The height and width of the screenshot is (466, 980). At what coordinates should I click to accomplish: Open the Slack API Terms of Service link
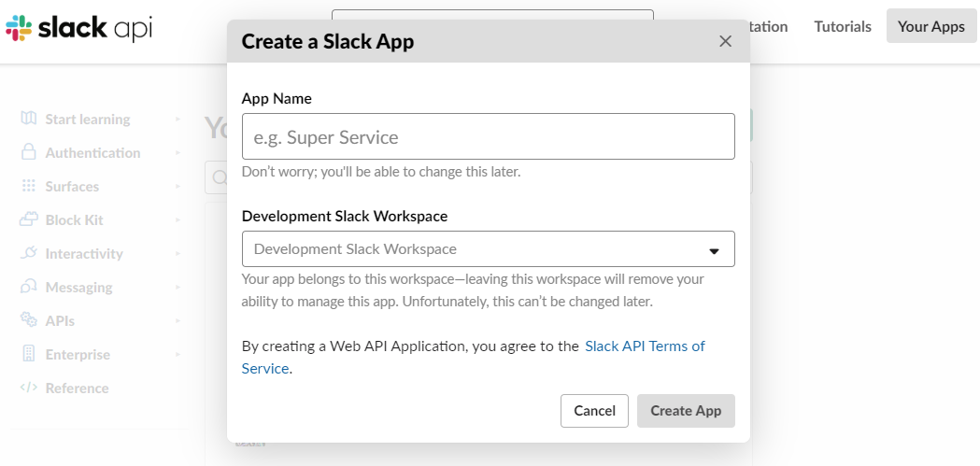click(645, 346)
